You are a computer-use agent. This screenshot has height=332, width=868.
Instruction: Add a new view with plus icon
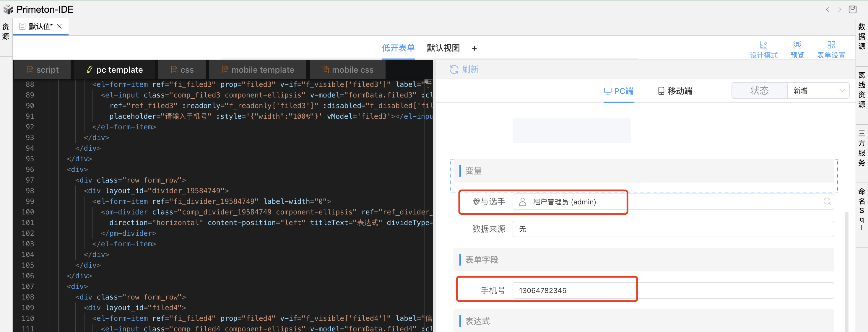(474, 48)
